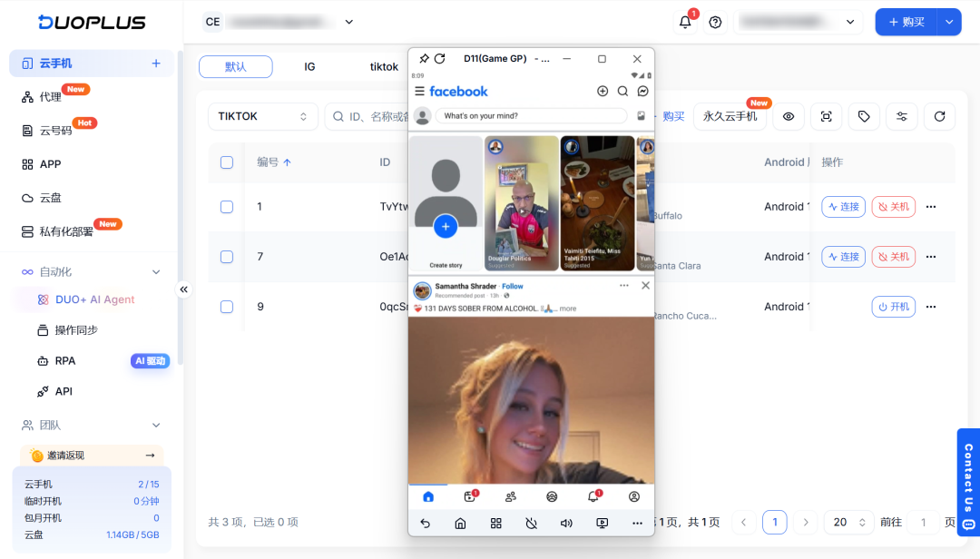The height and width of the screenshot is (559, 980).
Task: Click 关机 for row 7
Action: (x=893, y=257)
